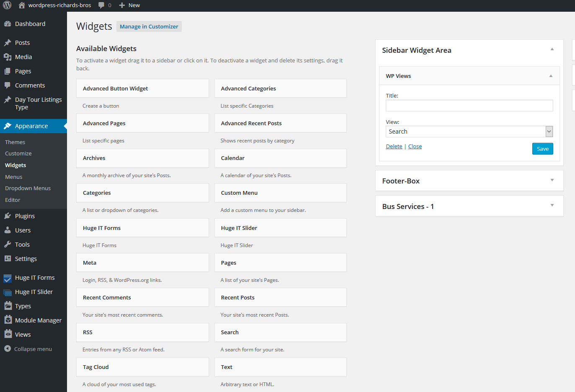The image size is (575, 392).
Task: Focus the Title input field
Action: [x=469, y=106]
